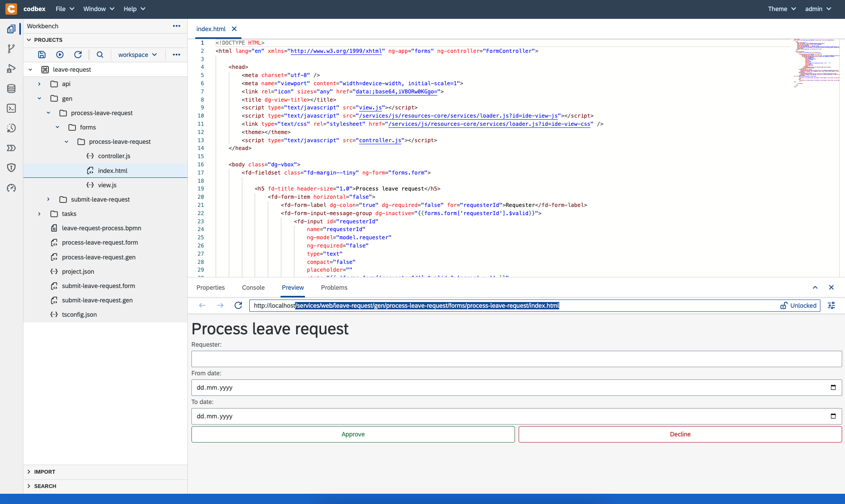
Task: Collapse the leave-request project node
Action: pyautogui.click(x=30, y=70)
